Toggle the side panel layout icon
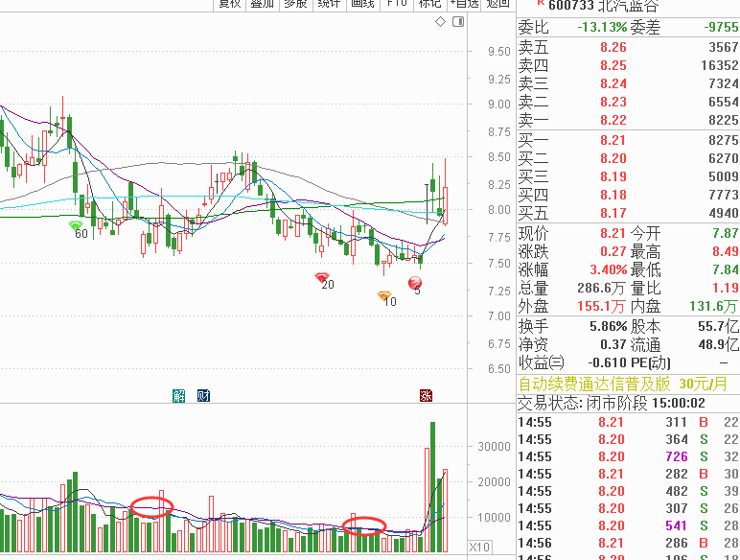This screenshot has width=740, height=560. tap(458, 22)
